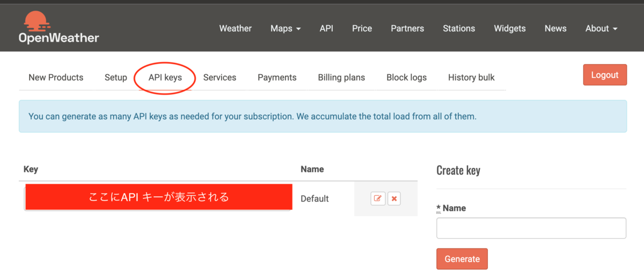Go to the Price page
This screenshot has width=644, height=279.
tap(362, 28)
